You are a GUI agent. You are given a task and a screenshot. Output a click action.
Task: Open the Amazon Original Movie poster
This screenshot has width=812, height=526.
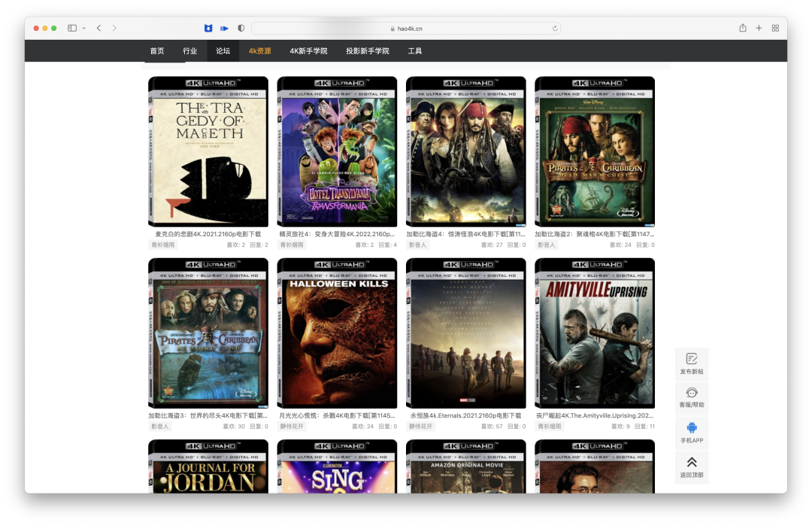(466, 467)
